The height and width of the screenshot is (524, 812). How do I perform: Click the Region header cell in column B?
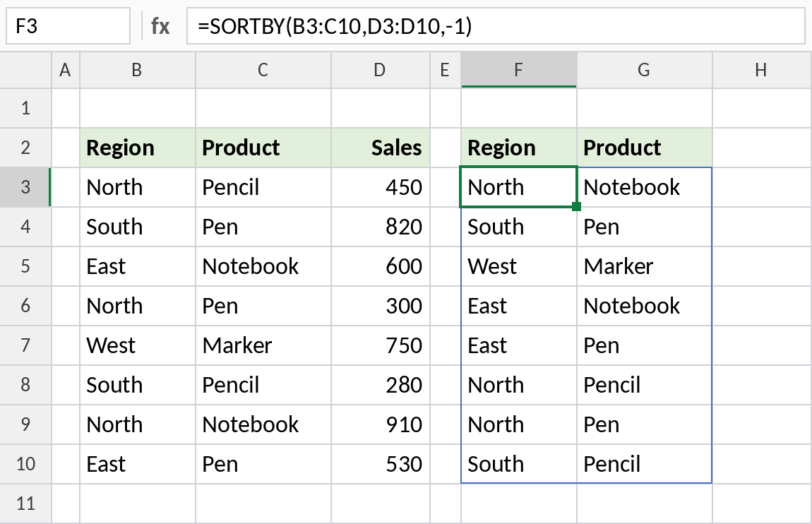(138, 148)
